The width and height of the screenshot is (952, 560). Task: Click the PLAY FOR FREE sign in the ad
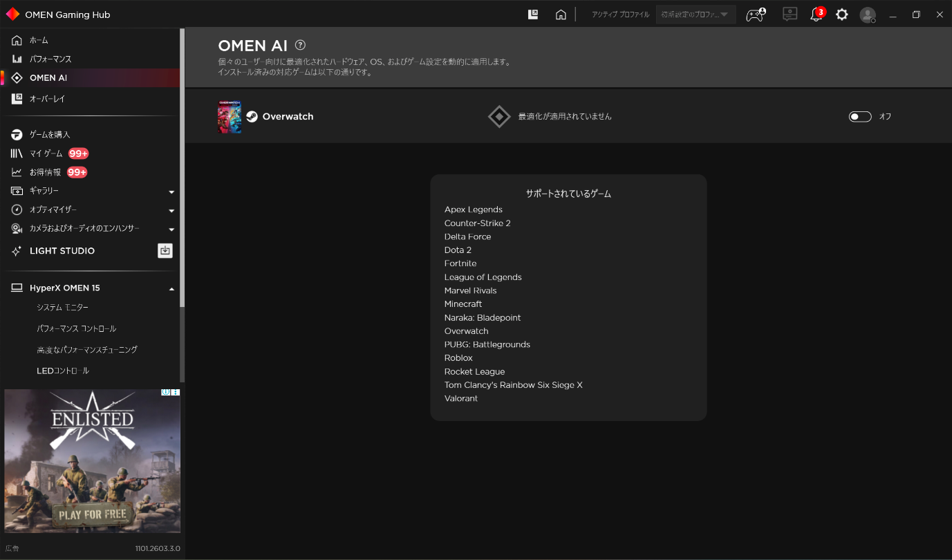click(x=93, y=514)
